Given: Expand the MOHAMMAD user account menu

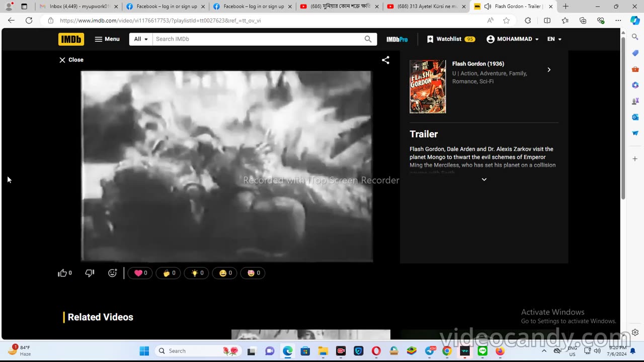Looking at the screenshot, I should pyautogui.click(x=513, y=39).
